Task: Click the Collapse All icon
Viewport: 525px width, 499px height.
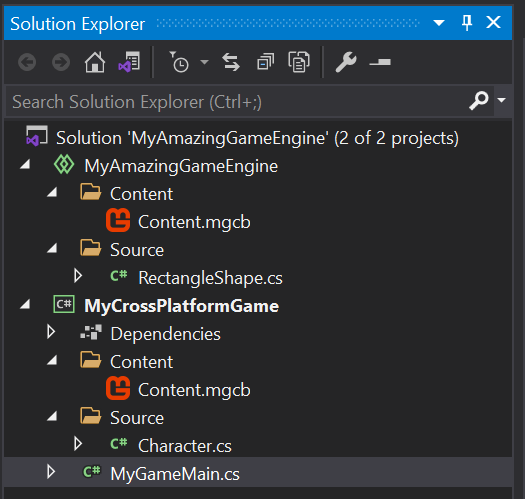Action: pos(265,62)
